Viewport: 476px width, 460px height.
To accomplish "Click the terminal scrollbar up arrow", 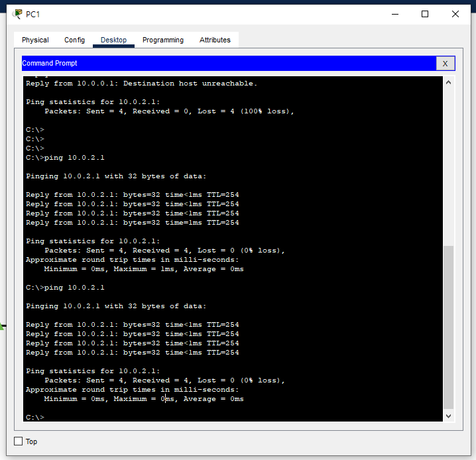I will point(448,82).
